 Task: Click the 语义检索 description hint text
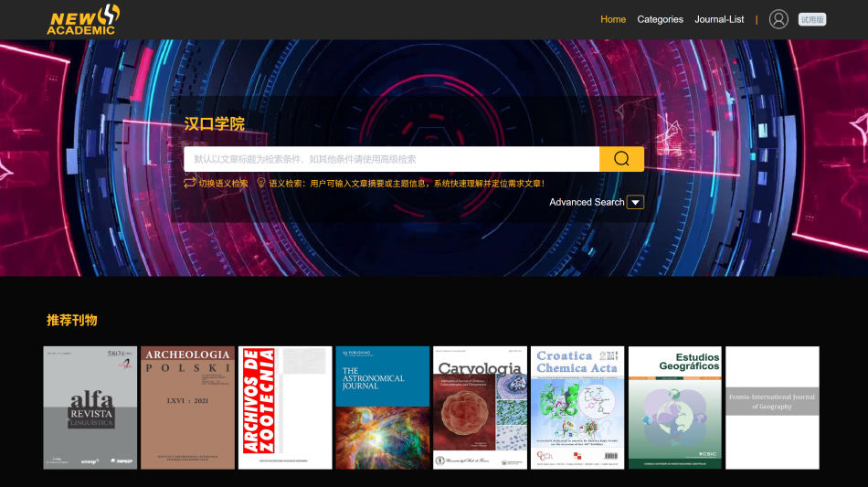[407, 183]
